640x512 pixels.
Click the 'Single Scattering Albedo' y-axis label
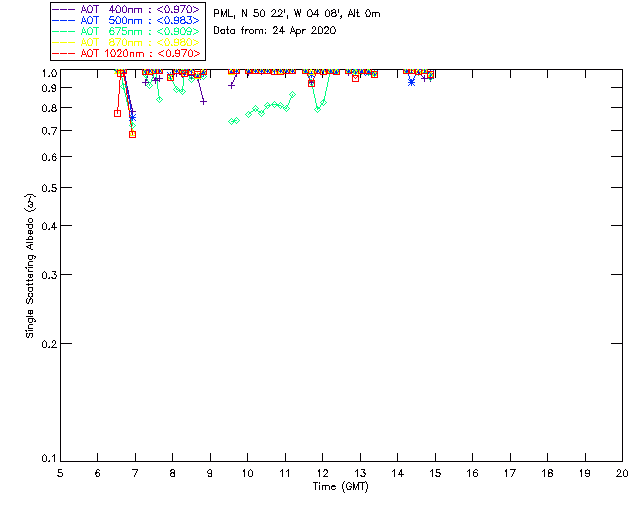tap(30, 266)
